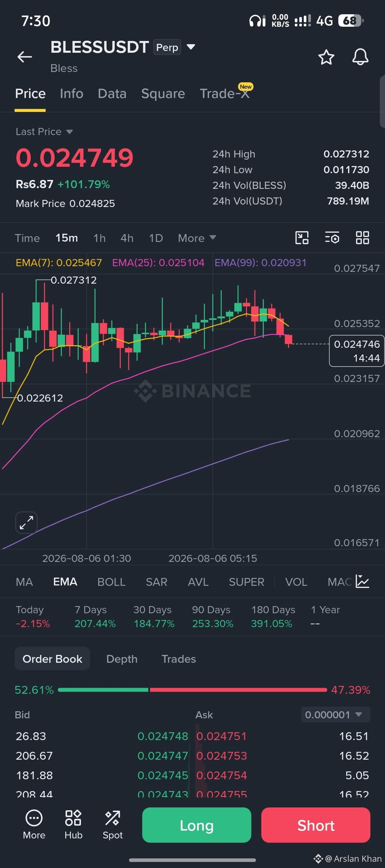
Task: Expand the More timeframes dropdown
Action: [197, 238]
